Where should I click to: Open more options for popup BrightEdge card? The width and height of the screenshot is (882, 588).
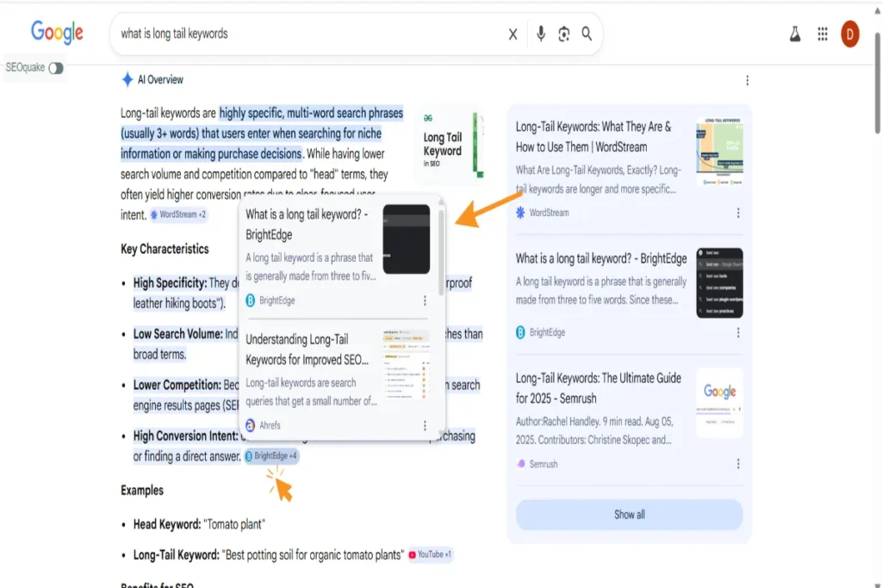pos(425,300)
